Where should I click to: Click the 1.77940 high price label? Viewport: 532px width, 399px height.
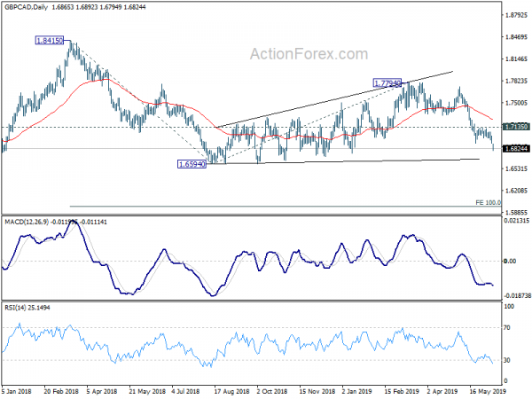point(387,82)
